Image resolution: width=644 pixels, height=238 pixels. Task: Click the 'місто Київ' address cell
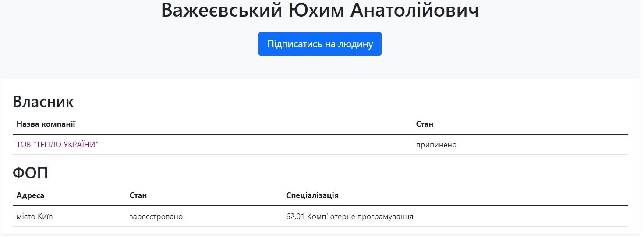[35, 217]
